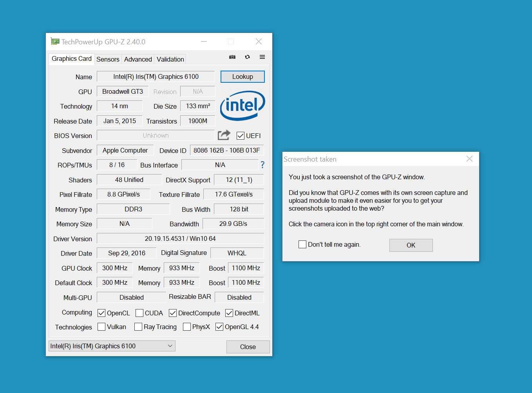Click the camera screenshot icon
Viewport: 532px width, 393px height.
point(232,57)
